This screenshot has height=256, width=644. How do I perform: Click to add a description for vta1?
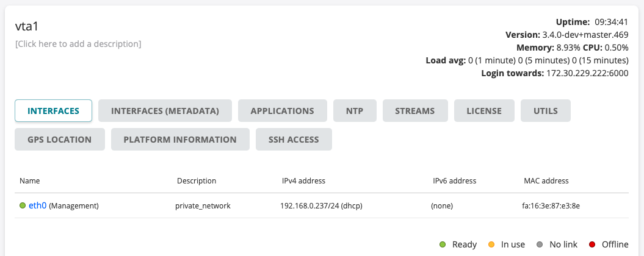tap(78, 44)
